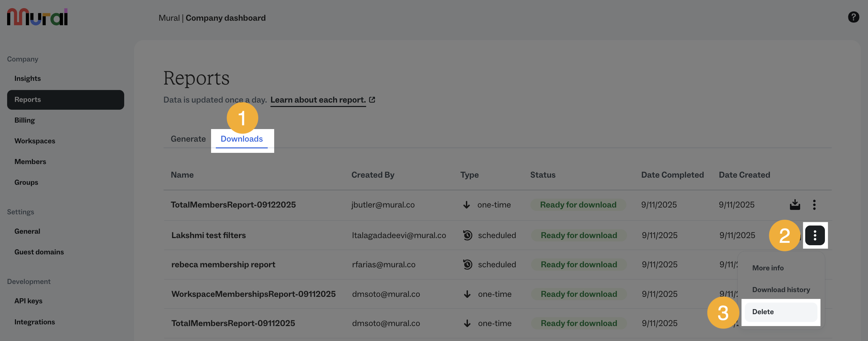This screenshot has height=341, width=868.
Task: Click the ltalagadadeevi@mural.co creator cell
Action: point(399,235)
